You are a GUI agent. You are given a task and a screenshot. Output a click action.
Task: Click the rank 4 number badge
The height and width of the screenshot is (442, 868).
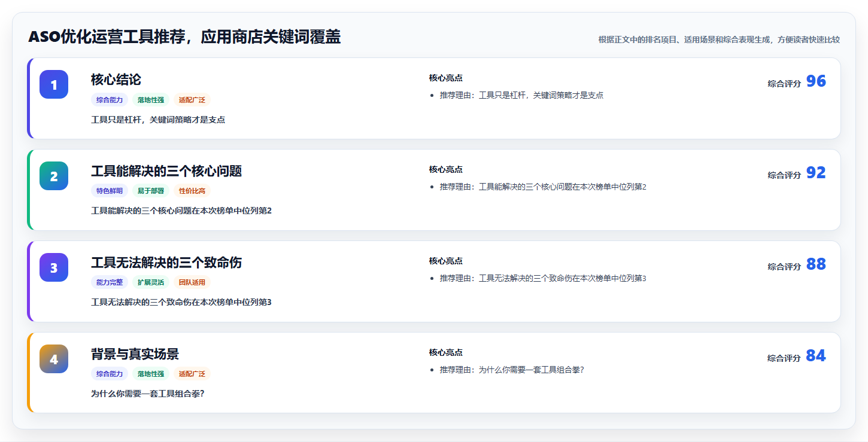point(54,359)
